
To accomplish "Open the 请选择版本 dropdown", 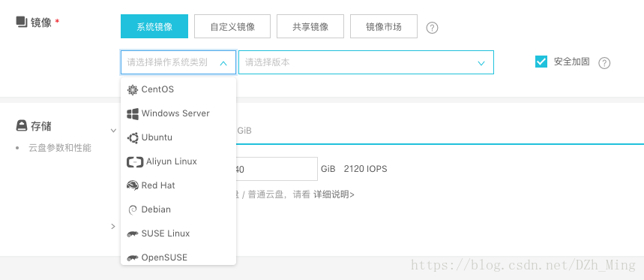I will [x=366, y=62].
